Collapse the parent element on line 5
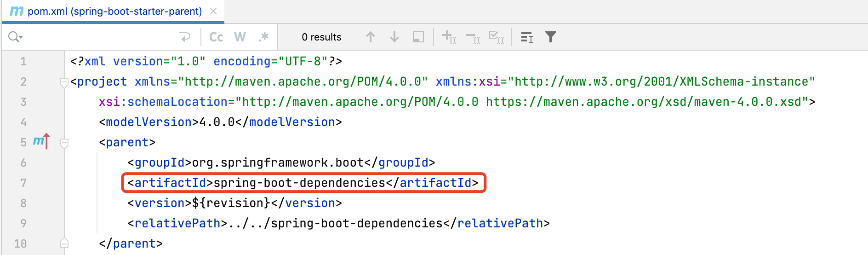Image resolution: width=868 pixels, height=255 pixels. (x=64, y=143)
